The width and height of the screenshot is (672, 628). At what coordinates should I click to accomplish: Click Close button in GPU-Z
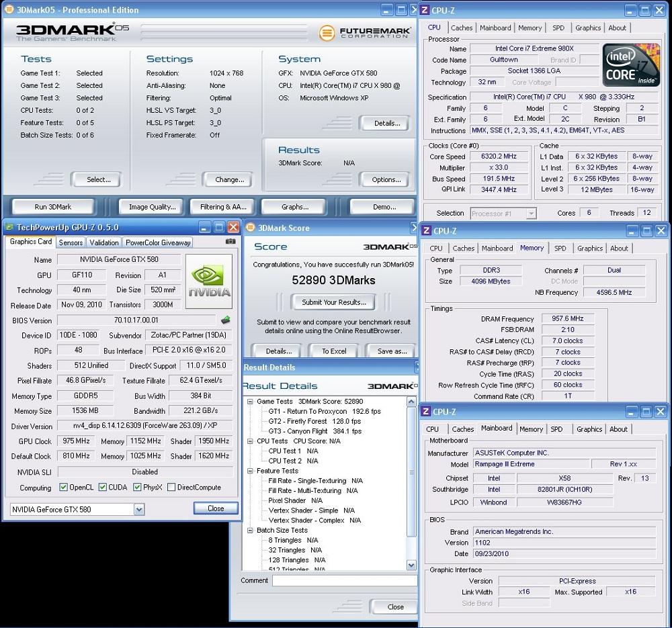pyautogui.click(x=216, y=508)
